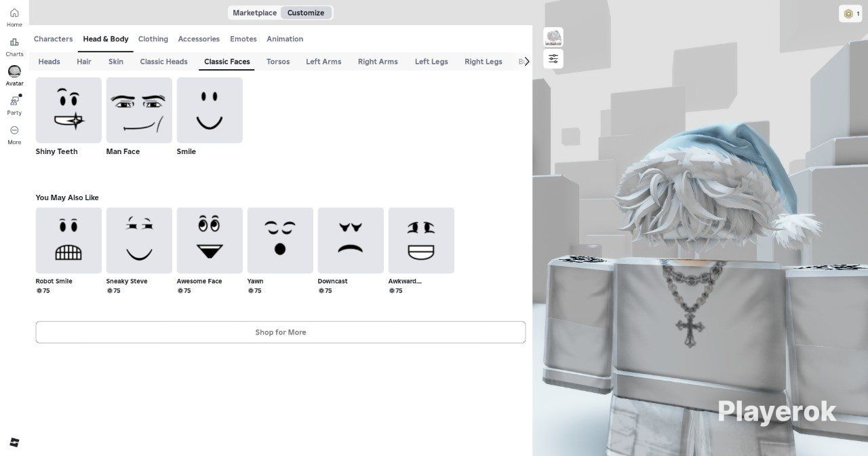Equip the Smile face thumbnail
This screenshot has height=456, width=868.
click(x=210, y=110)
